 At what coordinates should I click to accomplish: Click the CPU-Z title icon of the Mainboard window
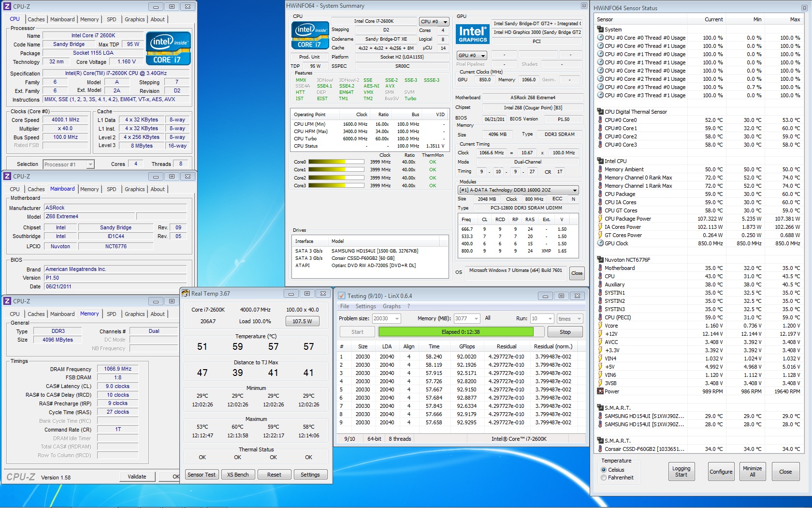tap(7, 177)
